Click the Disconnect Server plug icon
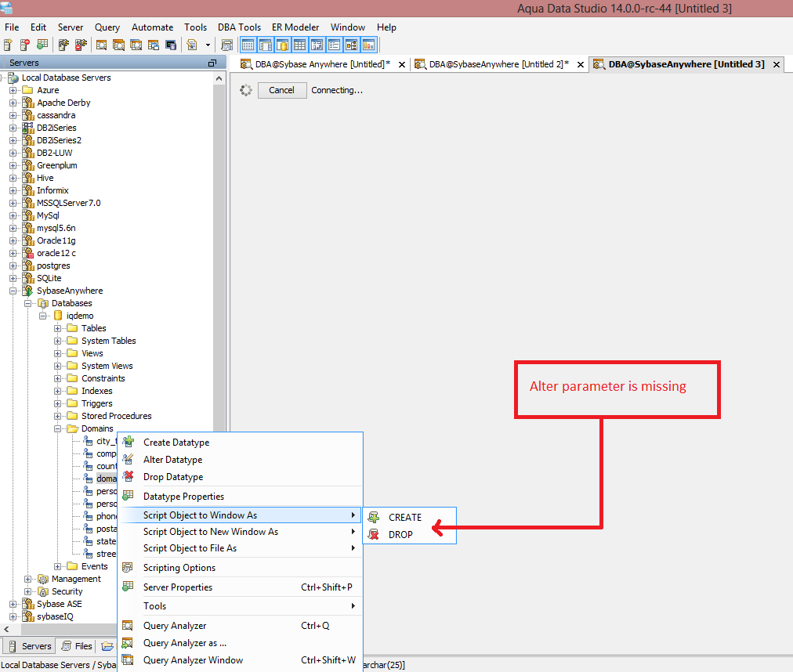Viewport: 793px width, 672px height. click(x=81, y=45)
